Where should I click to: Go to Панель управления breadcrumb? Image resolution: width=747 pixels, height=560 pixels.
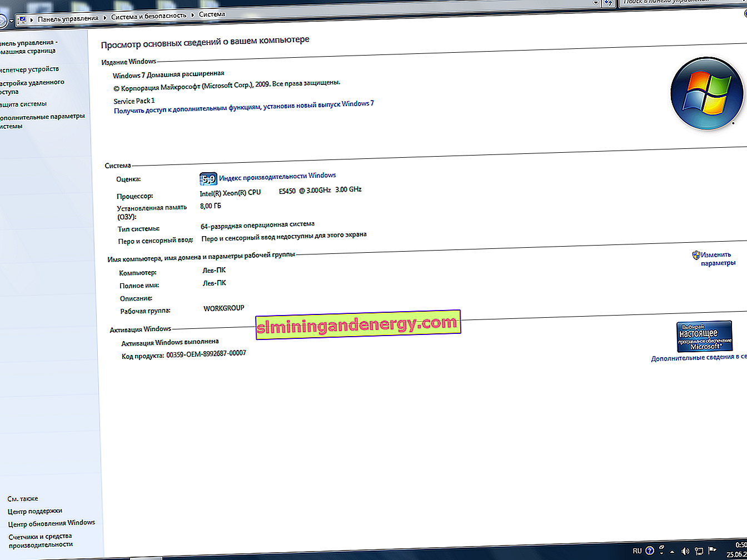tap(68, 18)
